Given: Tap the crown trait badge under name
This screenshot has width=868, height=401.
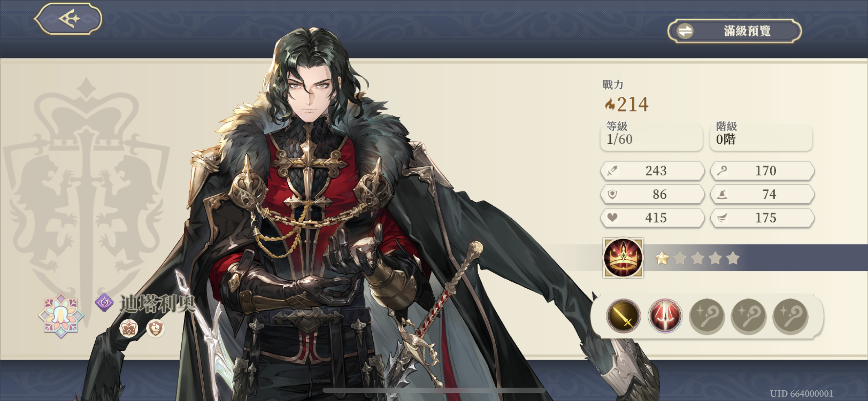Looking at the screenshot, I should click(129, 328).
